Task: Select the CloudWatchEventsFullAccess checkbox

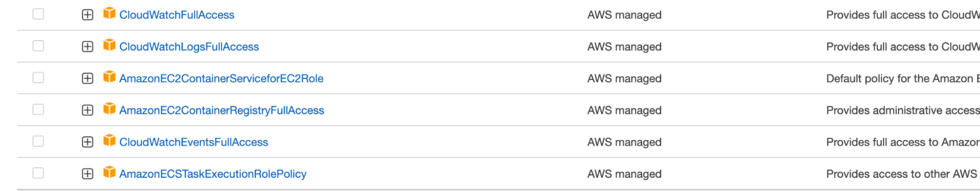Action: [x=38, y=142]
